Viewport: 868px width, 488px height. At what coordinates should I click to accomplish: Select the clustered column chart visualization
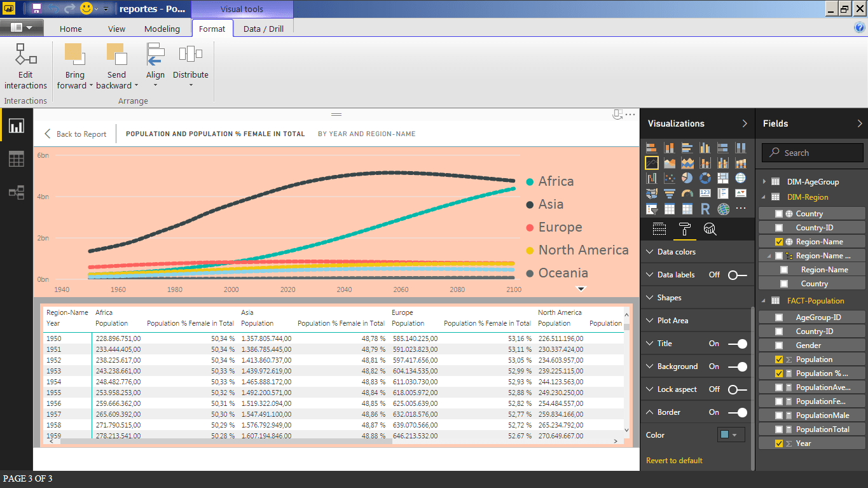(x=705, y=148)
